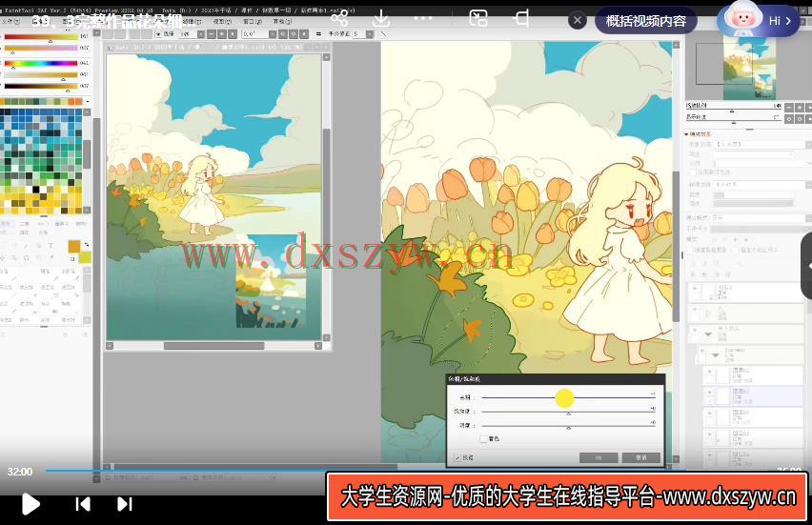Collapse the nested layer folder triangle
Screen dimensions: 812x525
pyautogui.click(x=715, y=355)
